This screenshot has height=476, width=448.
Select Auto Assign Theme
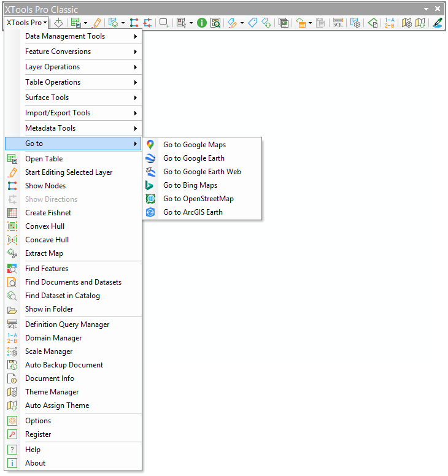73,406
